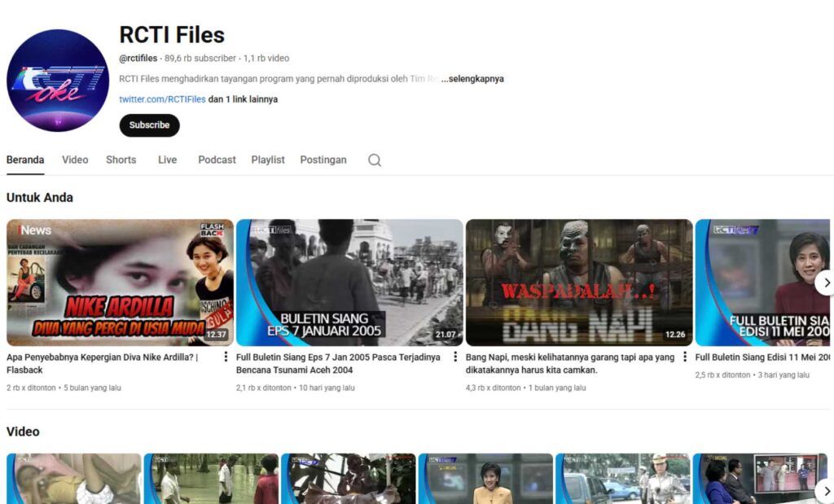This screenshot has height=504, width=834.
Task: Open the Playlist tab
Action: pyautogui.click(x=268, y=160)
